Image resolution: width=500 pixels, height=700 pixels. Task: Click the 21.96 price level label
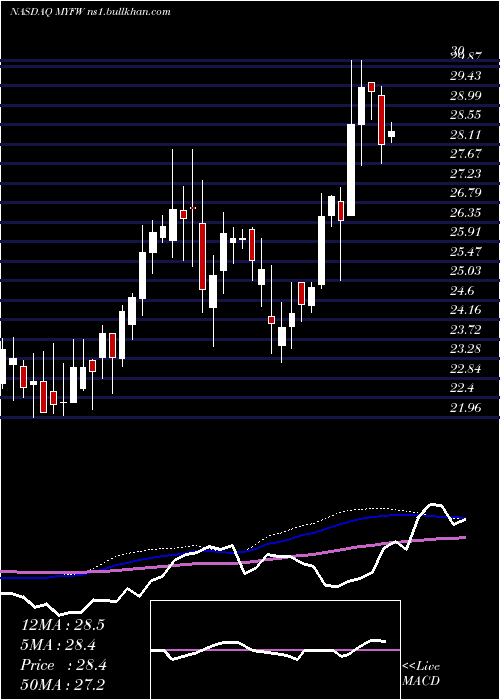pos(466,407)
